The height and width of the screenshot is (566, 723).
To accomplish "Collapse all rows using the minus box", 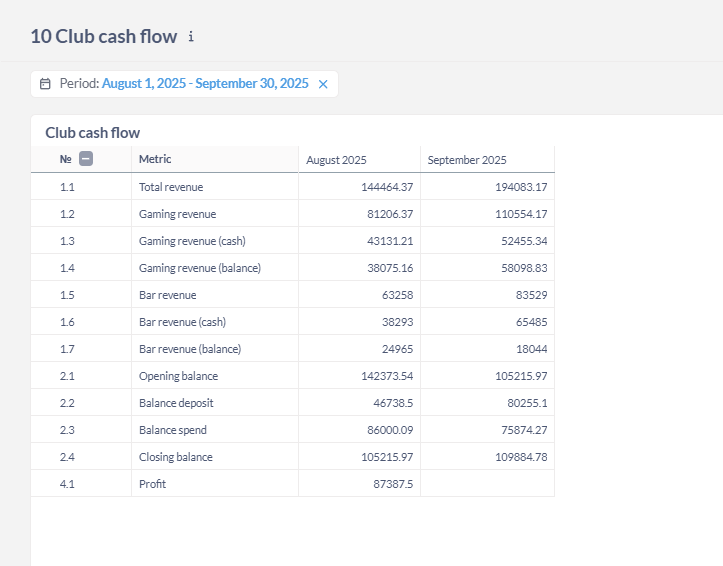I will coord(86,159).
